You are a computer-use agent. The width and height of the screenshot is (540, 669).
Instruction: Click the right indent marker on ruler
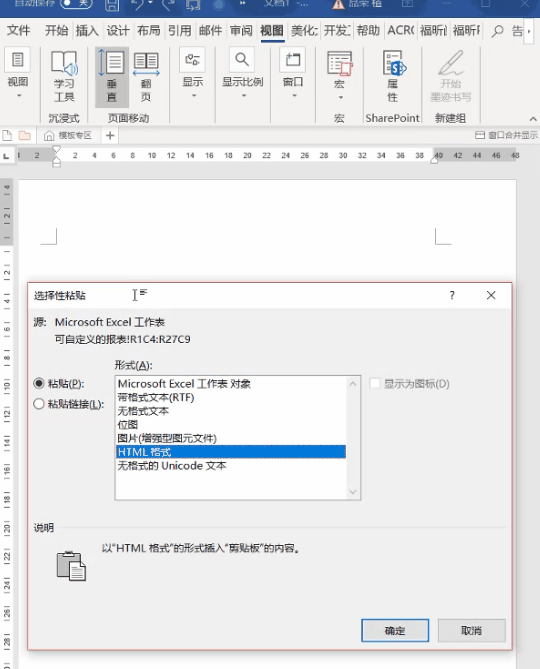click(x=434, y=160)
